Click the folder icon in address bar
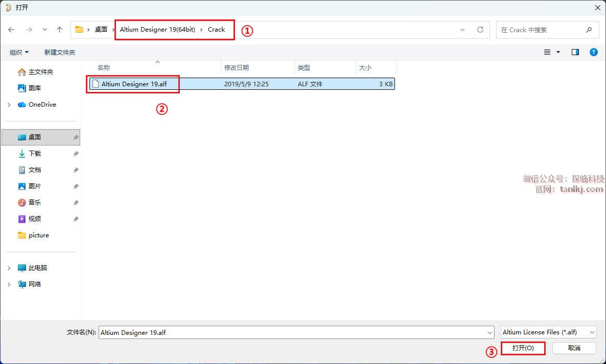 pos(79,29)
